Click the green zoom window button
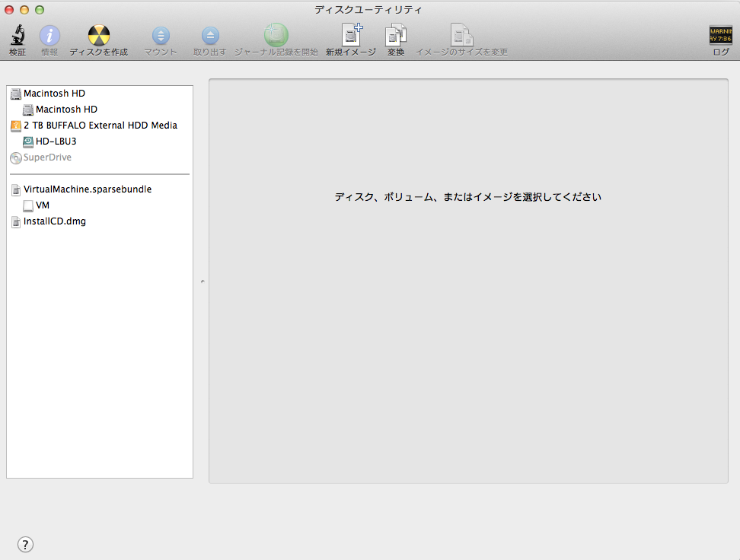 pos(40,10)
